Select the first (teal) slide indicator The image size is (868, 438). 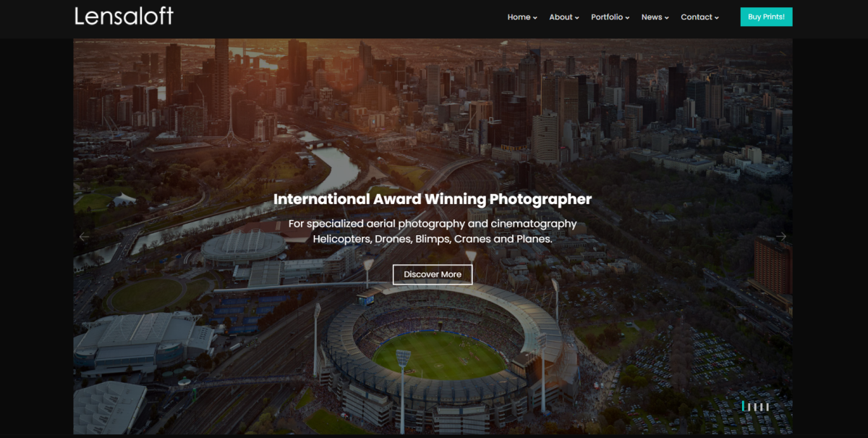click(743, 406)
